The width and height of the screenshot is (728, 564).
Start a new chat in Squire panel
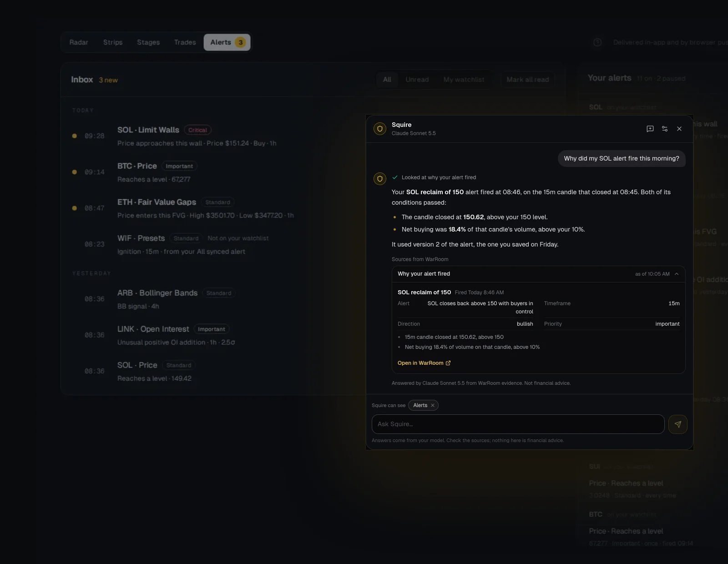[x=650, y=129]
